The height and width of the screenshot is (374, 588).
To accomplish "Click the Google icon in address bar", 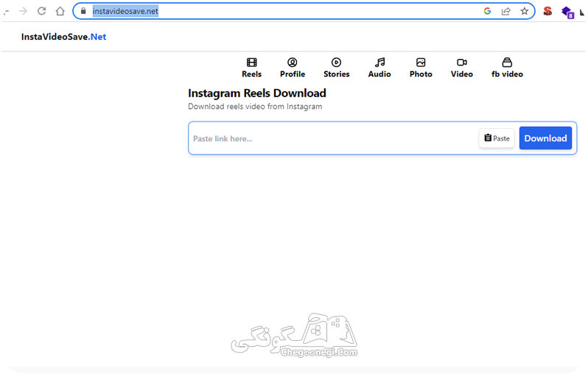I will pyautogui.click(x=488, y=11).
